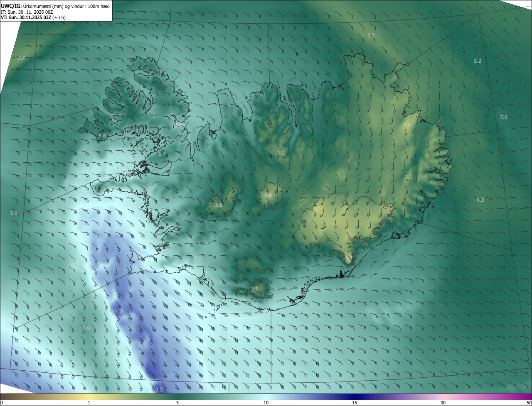Image resolution: width=532 pixels, height=406 pixels.
Task: Select the 13.5 value label on the map
Action: click(158, 389)
